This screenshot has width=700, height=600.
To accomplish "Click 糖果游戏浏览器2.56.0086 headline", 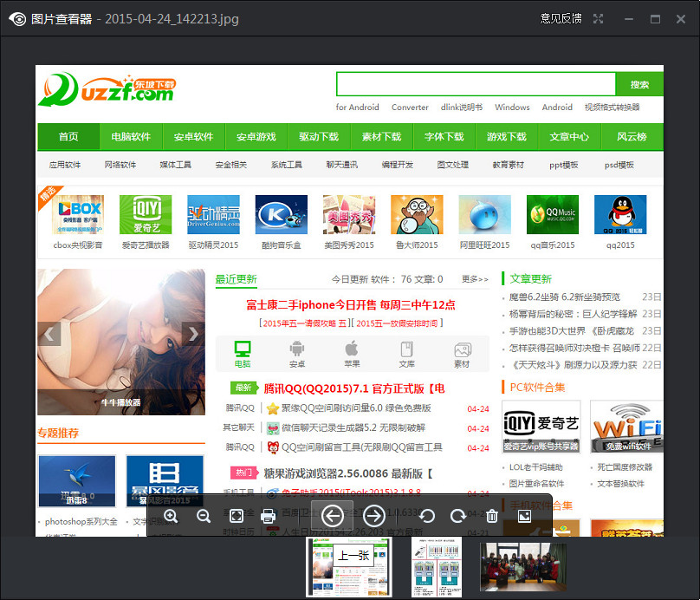I will click(x=348, y=473).
